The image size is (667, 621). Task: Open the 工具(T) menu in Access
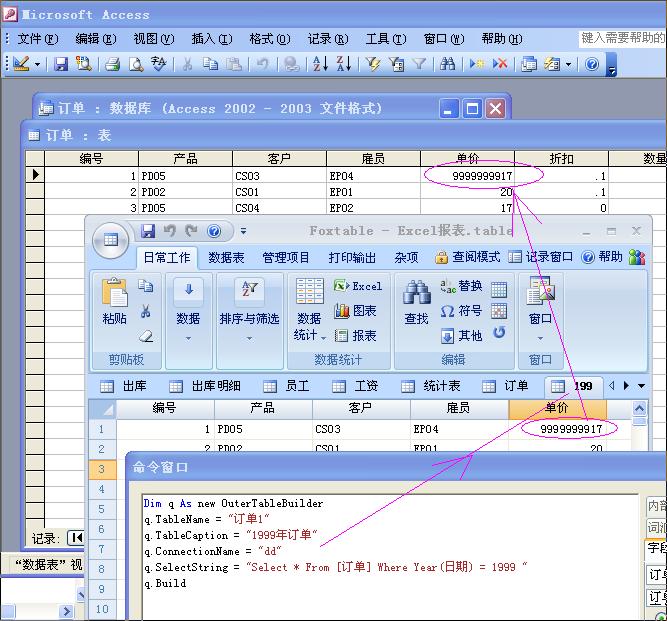point(386,39)
